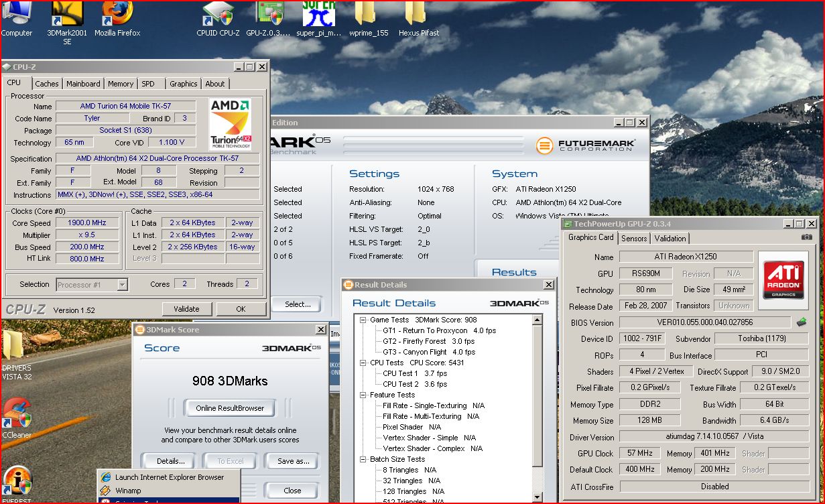Switch to the Sensors tab in GPU-Z
825x504 pixels.
coord(634,238)
